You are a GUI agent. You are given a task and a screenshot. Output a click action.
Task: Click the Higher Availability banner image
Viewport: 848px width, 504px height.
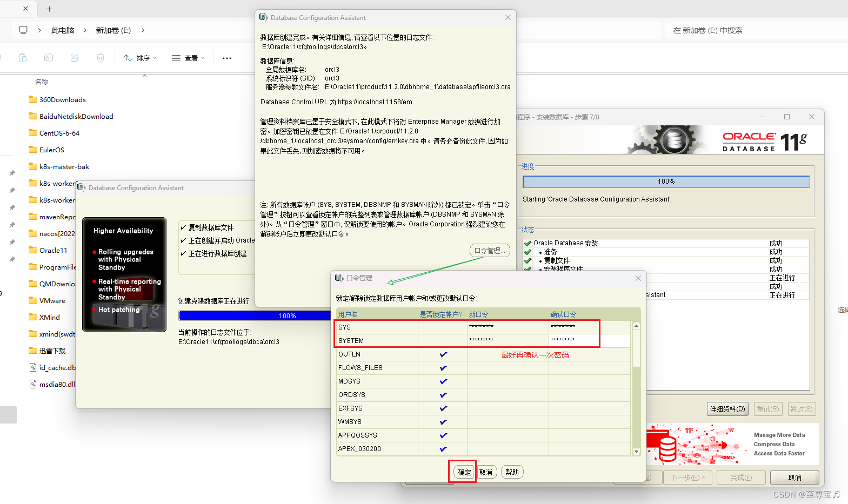pos(124,274)
